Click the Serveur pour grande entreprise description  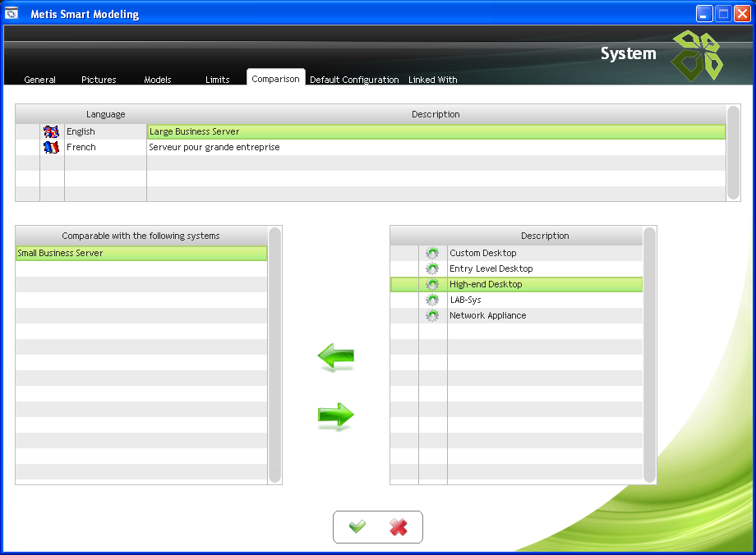coord(436,147)
